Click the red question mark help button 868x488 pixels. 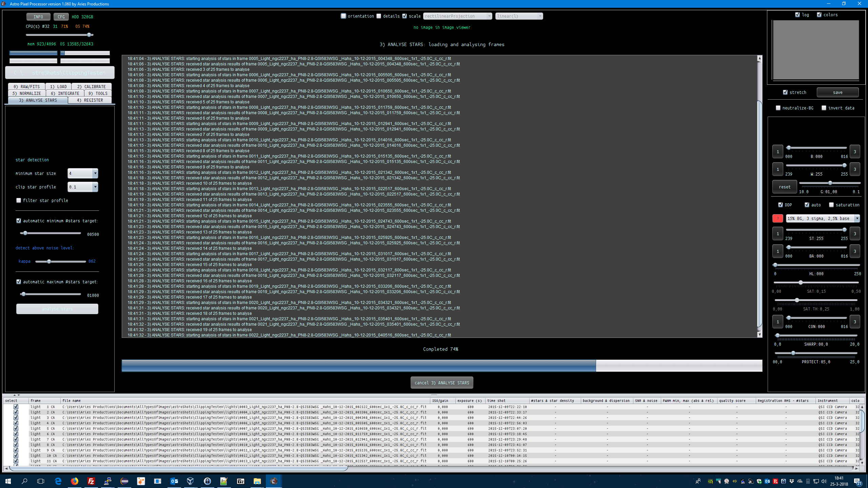pos(777,219)
